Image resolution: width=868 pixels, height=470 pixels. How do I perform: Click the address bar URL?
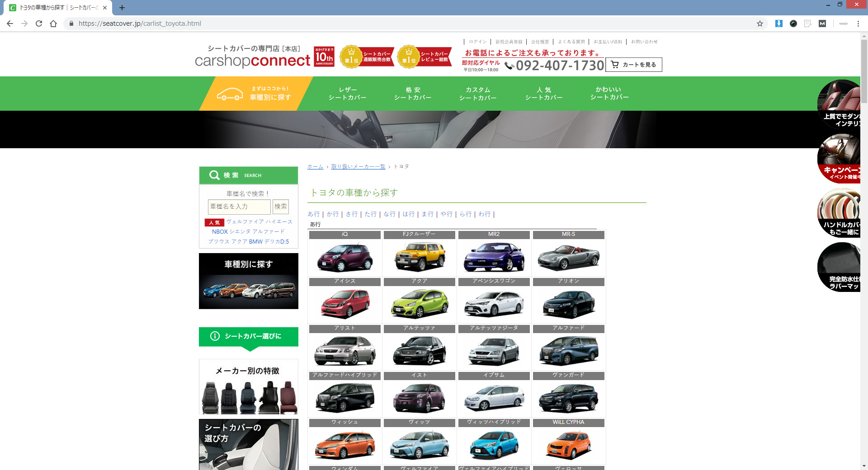(140, 23)
